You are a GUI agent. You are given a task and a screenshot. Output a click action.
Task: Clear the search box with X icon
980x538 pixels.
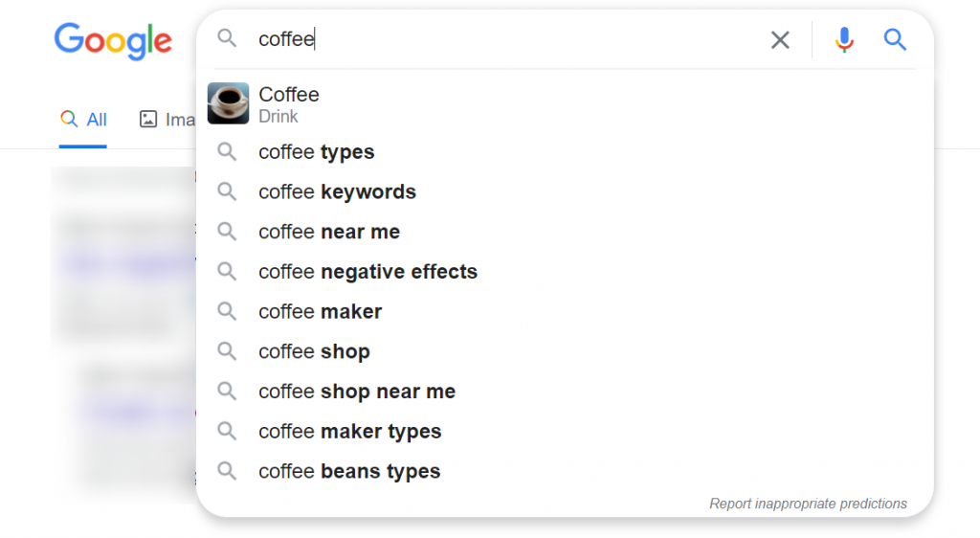pos(779,40)
